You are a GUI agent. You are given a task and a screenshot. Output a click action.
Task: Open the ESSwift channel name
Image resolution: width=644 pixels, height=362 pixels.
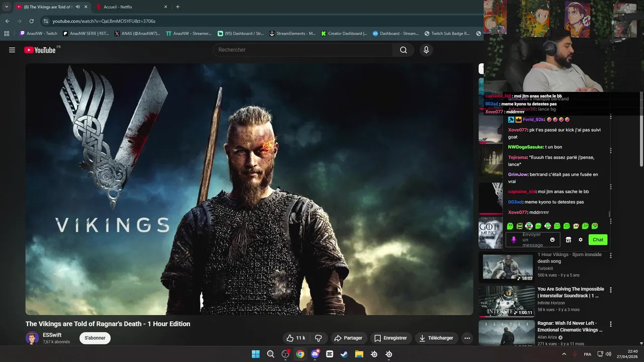click(x=52, y=335)
